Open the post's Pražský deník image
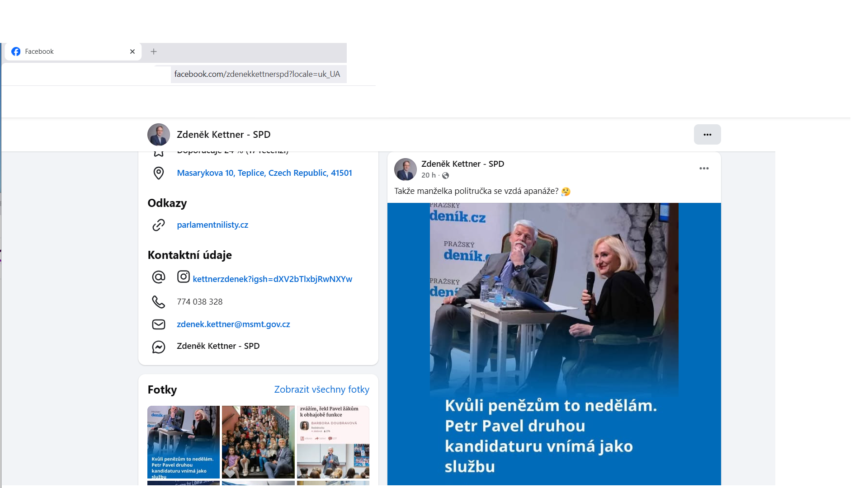 (x=554, y=343)
